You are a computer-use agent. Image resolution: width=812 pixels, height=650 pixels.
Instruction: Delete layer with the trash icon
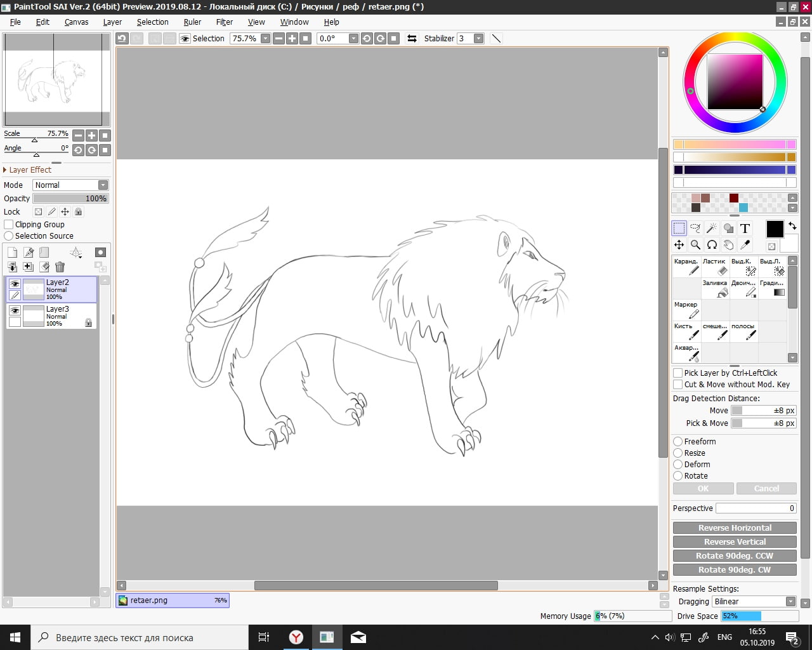(60, 267)
